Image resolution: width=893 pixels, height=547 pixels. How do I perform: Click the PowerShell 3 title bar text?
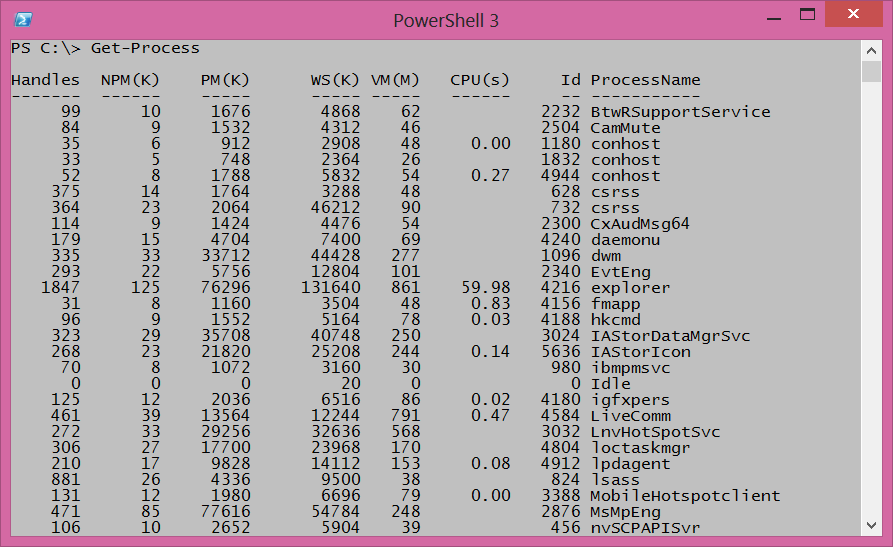pos(446,20)
